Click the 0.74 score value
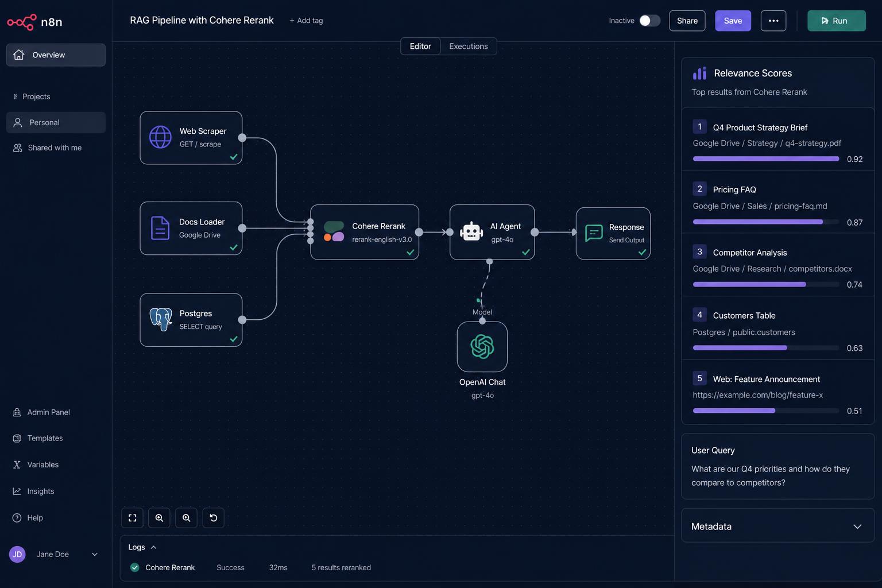This screenshot has width=882, height=588. pos(854,285)
